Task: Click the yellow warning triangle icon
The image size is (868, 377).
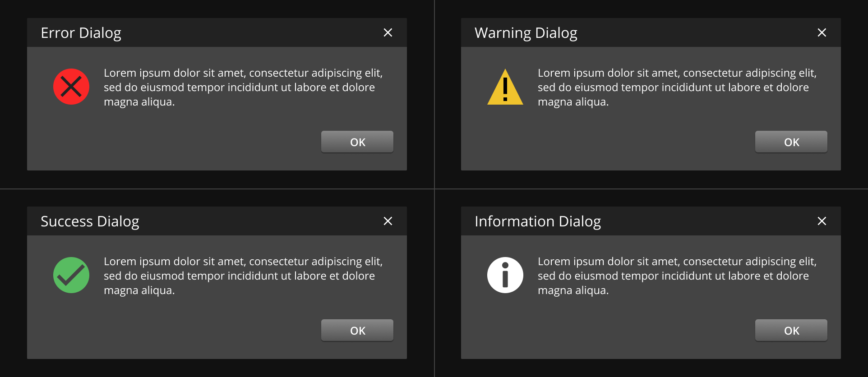Action: (x=504, y=88)
